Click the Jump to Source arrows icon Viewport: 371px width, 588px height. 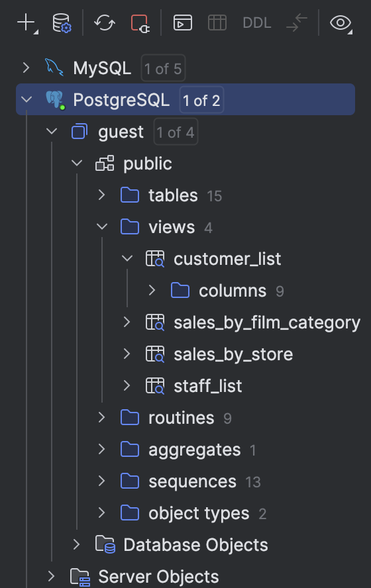(x=297, y=23)
